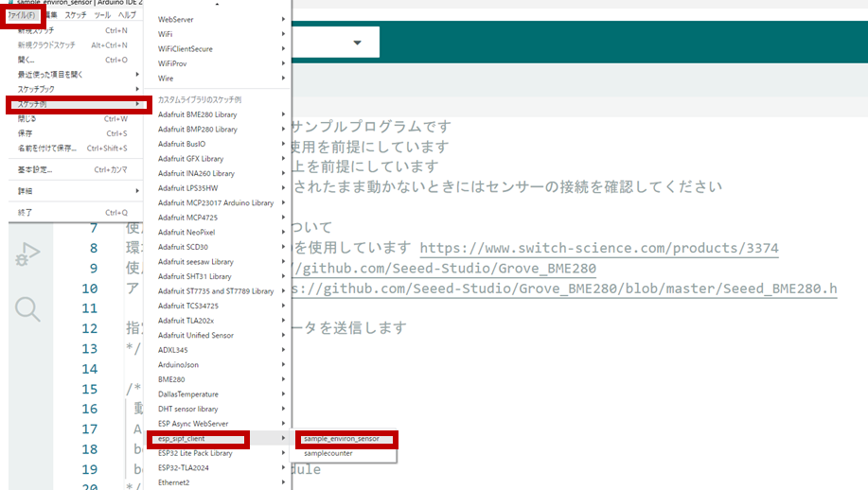868x490 pixels.
Task: Click line number 16 in the gutter
Action: 90,409
